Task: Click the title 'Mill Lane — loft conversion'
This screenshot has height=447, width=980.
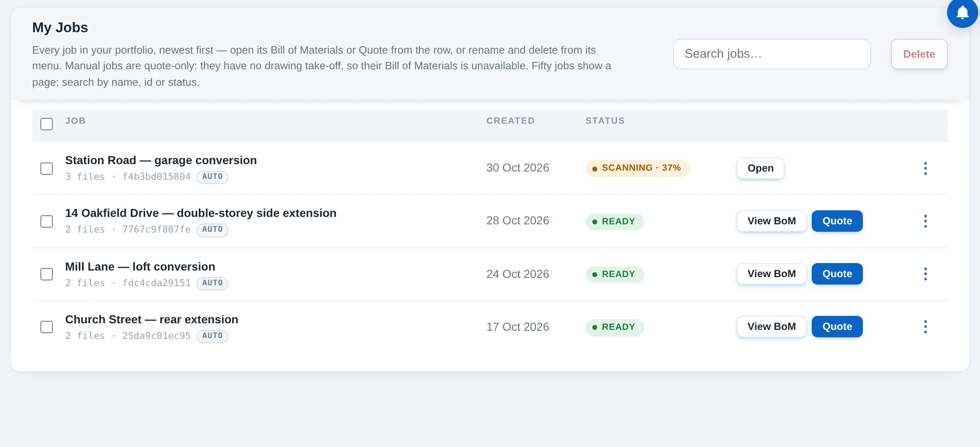Action: coord(140,266)
